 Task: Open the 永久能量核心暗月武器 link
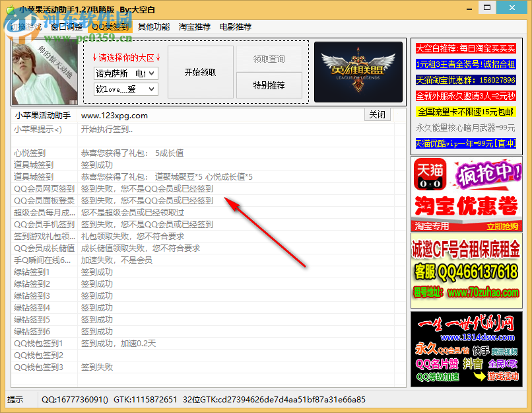465,128
